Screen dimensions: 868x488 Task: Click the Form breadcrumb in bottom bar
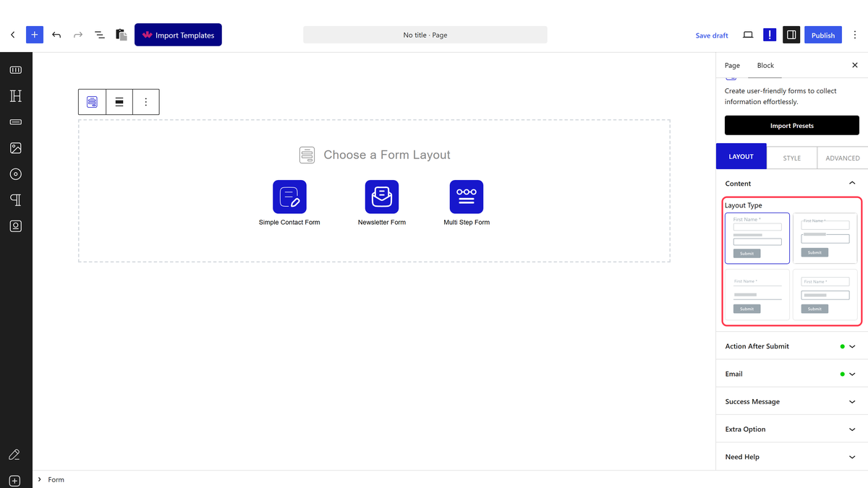point(56,479)
